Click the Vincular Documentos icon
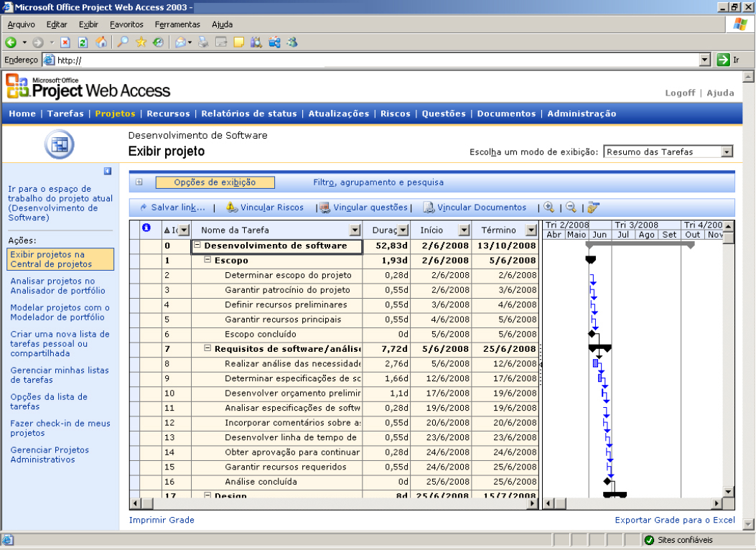The image size is (756, 550). click(429, 208)
